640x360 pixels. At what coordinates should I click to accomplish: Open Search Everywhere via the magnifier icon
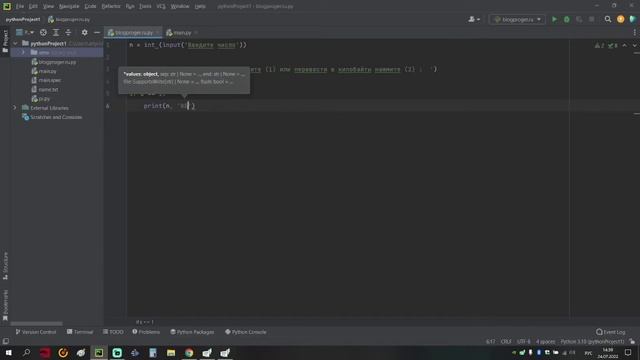point(608,19)
